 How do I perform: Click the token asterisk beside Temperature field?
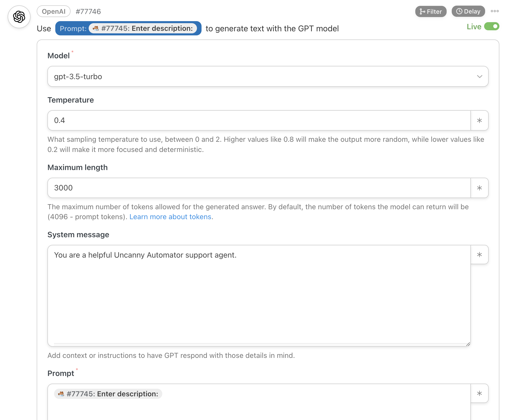[x=479, y=120]
